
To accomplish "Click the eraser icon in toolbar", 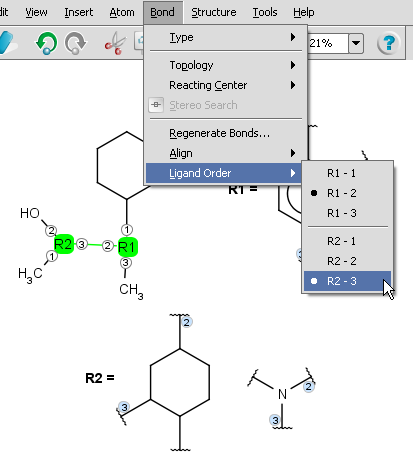I will [x=7, y=43].
